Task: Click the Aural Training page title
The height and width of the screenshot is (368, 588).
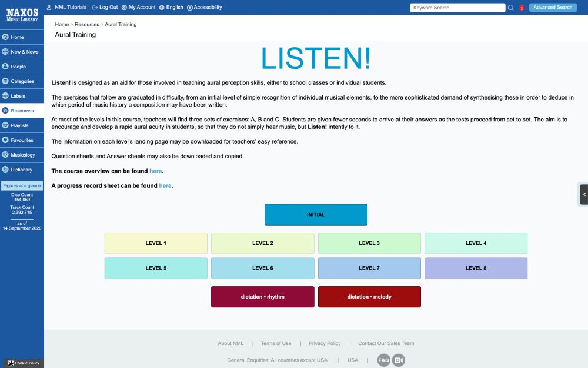Action: click(75, 35)
